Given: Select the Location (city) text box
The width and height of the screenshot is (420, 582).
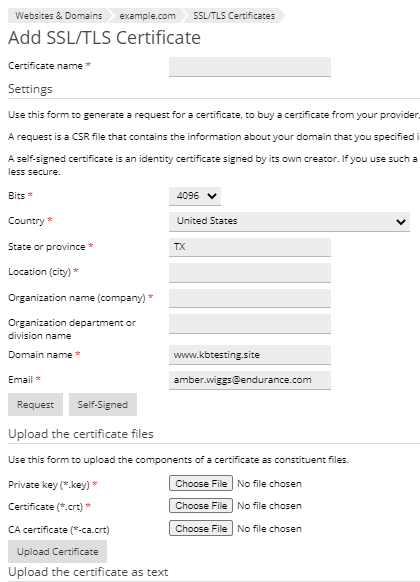Looking at the screenshot, I should pos(250,273).
